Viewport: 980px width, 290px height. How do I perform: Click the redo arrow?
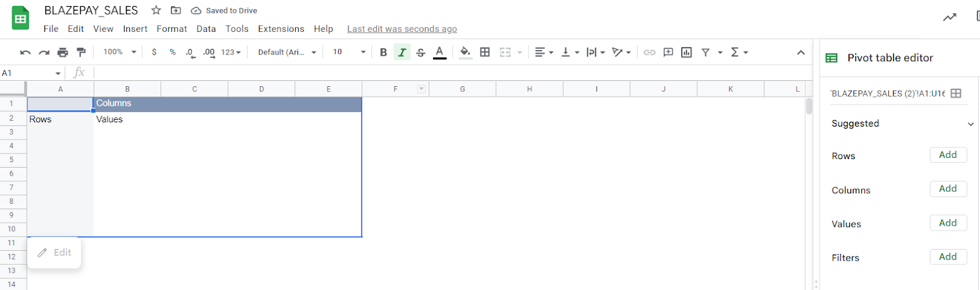[44, 53]
